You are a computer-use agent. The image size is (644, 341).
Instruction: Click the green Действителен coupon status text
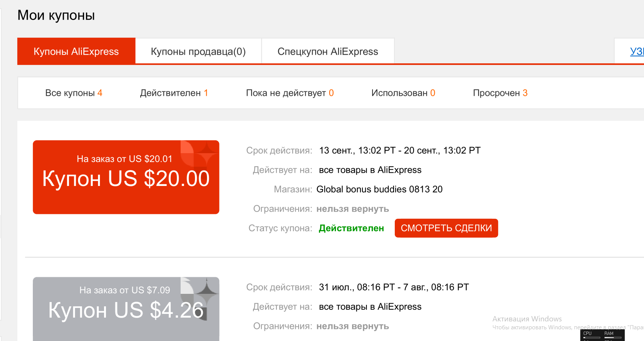pyautogui.click(x=351, y=228)
